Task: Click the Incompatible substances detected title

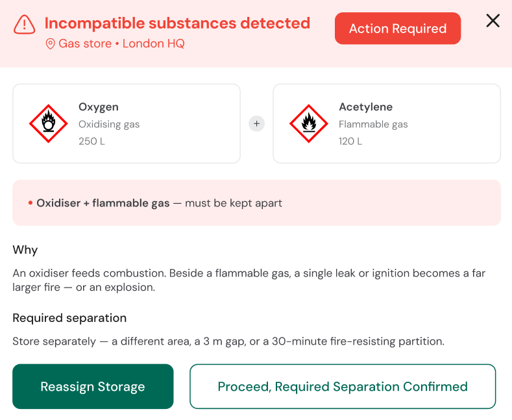Action: point(177,23)
